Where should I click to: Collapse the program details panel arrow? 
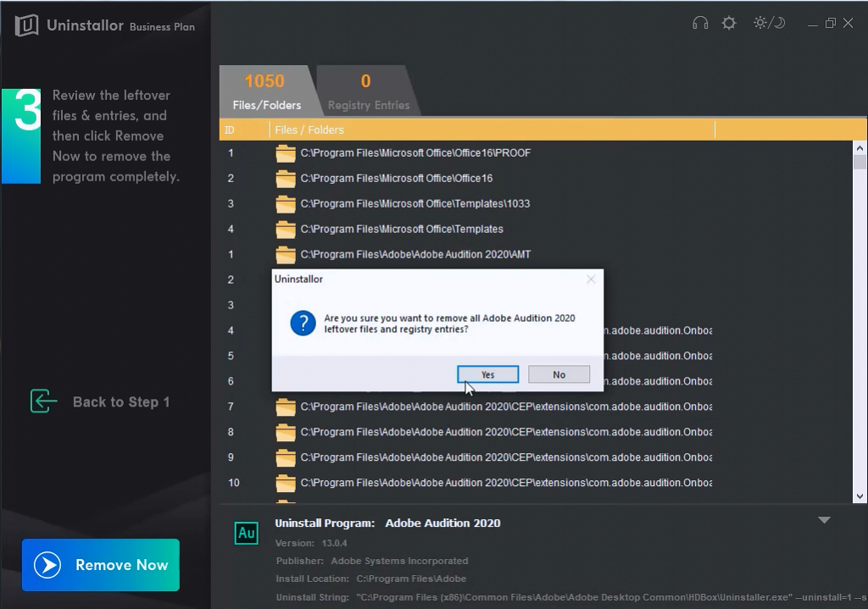click(824, 520)
